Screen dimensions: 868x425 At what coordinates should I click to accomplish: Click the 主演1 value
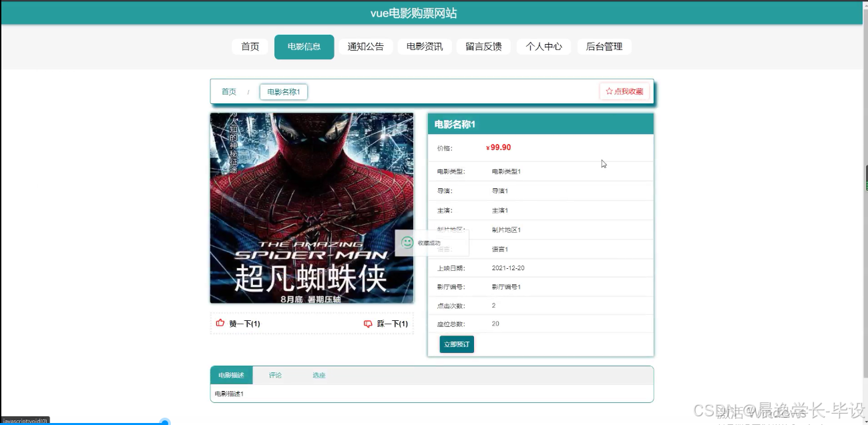click(x=500, y=210)
